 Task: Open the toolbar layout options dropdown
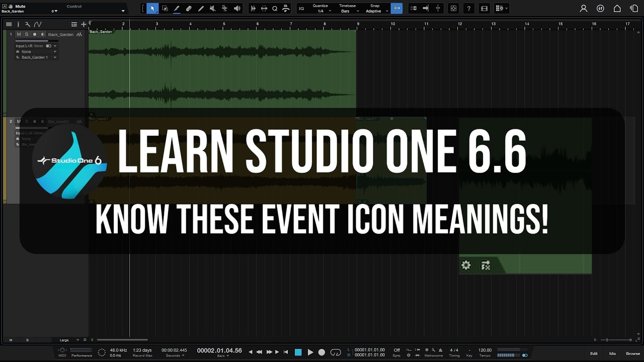coord(501,9)
